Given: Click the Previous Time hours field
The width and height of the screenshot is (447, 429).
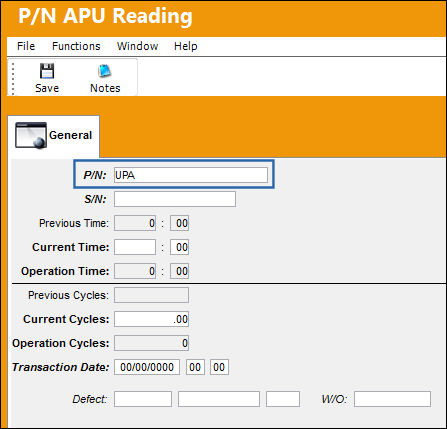Looking at the screenshot, I should [135, 223].
